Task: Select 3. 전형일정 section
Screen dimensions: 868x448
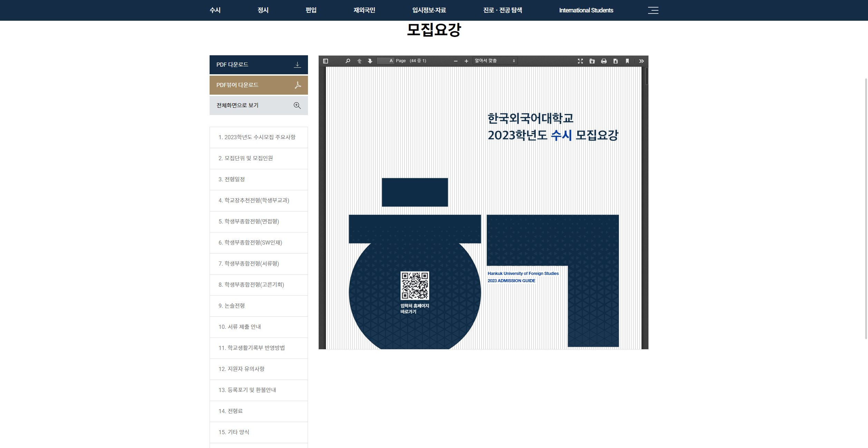Action: click(x=259, y=180)
